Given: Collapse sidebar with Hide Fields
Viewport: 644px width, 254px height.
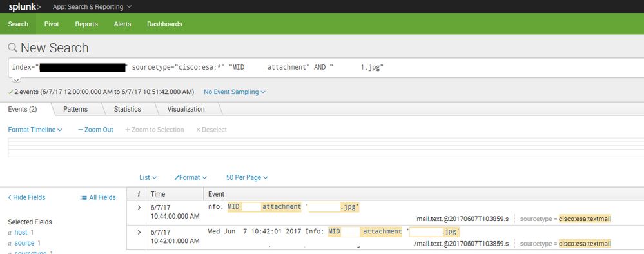Looking at the screenshot, I should tap(26, 197).
